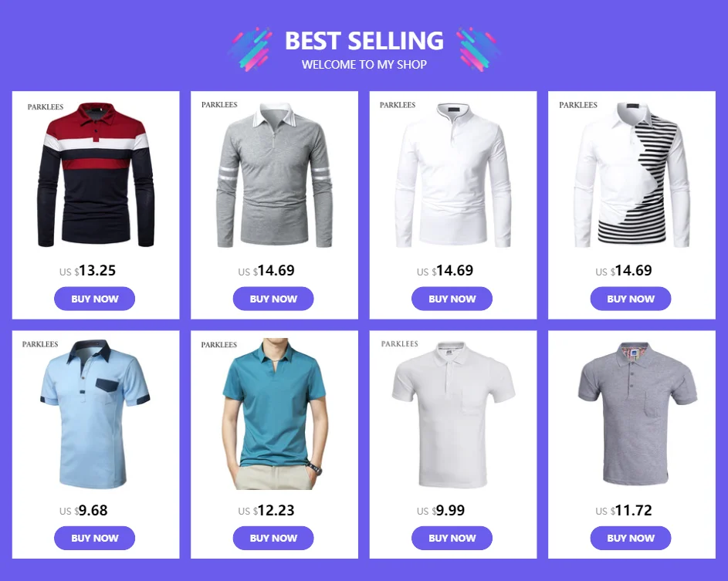Click Buy Now under the $9.68 shirt
728x581 pixels.
(x=95, y=539)
